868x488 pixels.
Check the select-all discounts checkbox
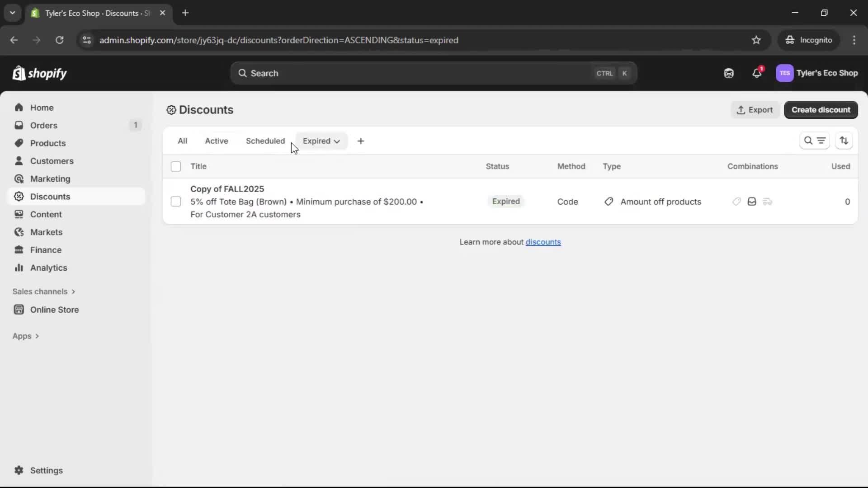click(176, 166)
